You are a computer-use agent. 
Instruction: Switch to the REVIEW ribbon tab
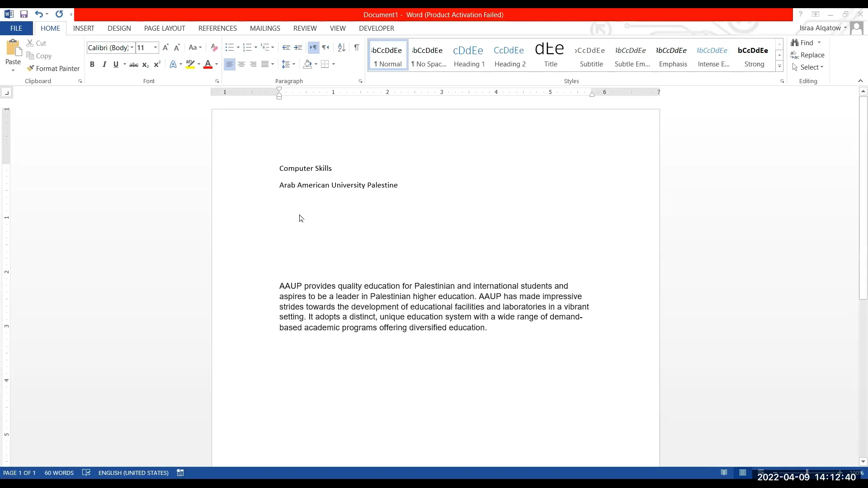[x=305, y=28]
